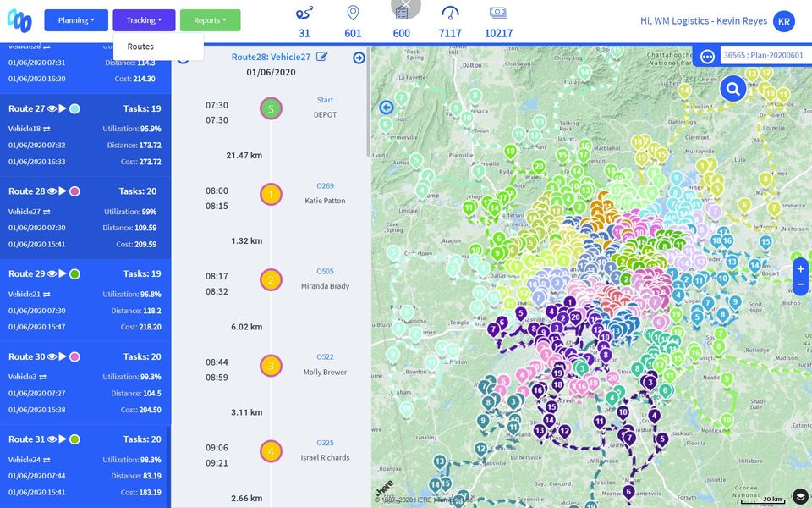
Task: Swap vehicle icon next to Vehicle27
Action: click(x=47, y=212)
